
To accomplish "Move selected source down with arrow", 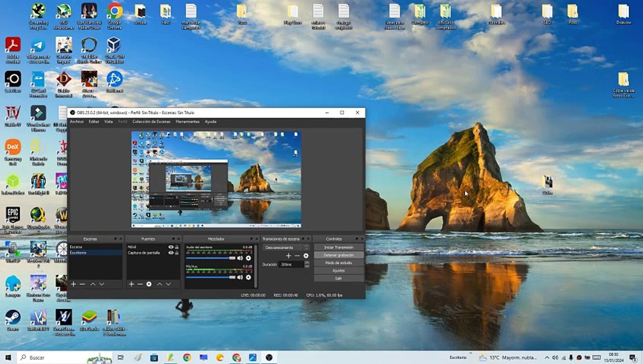I will pyautogui.click(x=168, y=284).
